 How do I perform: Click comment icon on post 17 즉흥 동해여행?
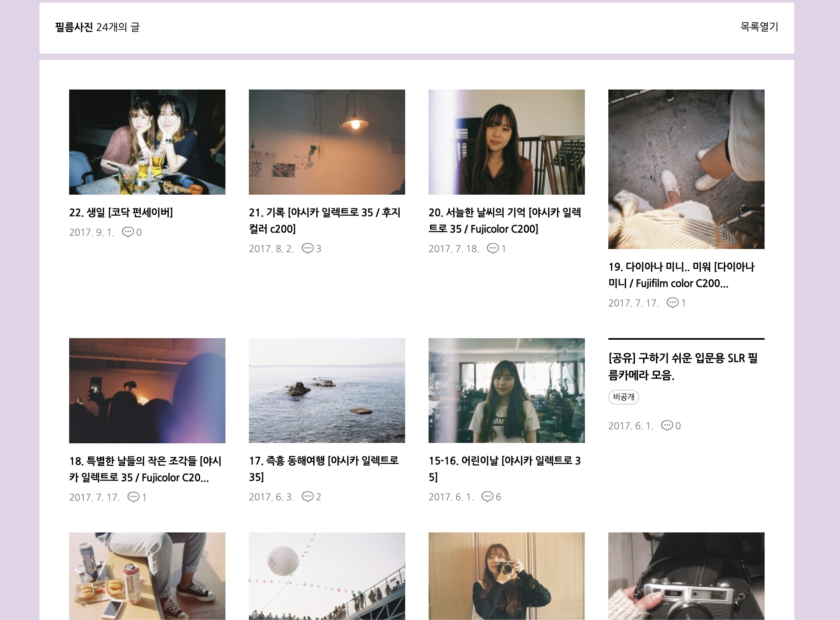pos(307,497)
